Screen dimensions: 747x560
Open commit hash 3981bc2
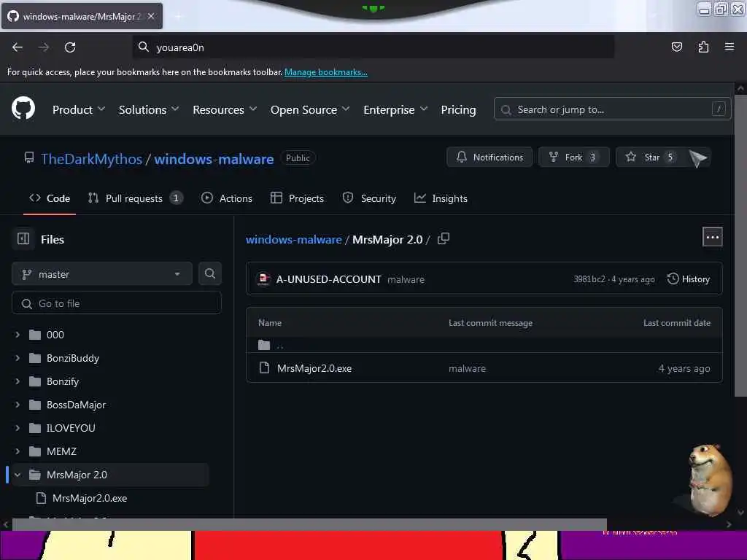pyautogui.click(x=589, y=279)
